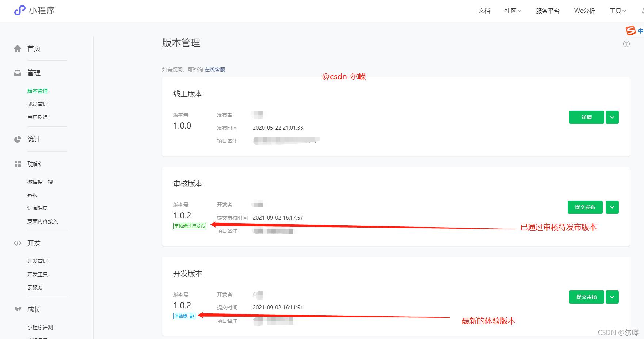
Task: Open 客服 in the sidebar
Action: point(33,195)
